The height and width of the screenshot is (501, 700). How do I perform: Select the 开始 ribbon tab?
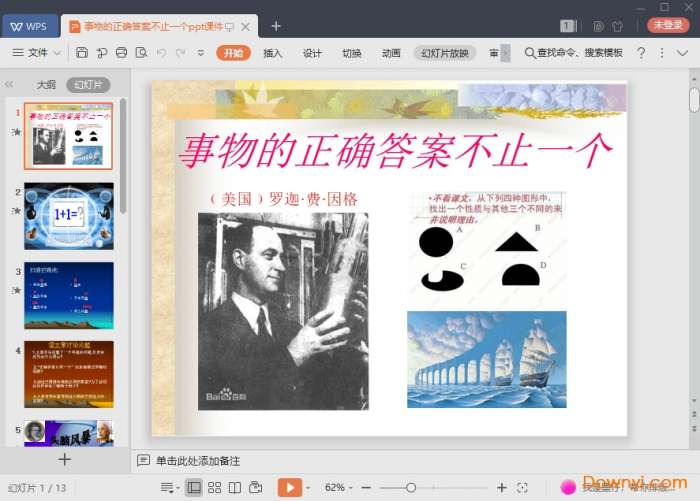coord(233,53)
